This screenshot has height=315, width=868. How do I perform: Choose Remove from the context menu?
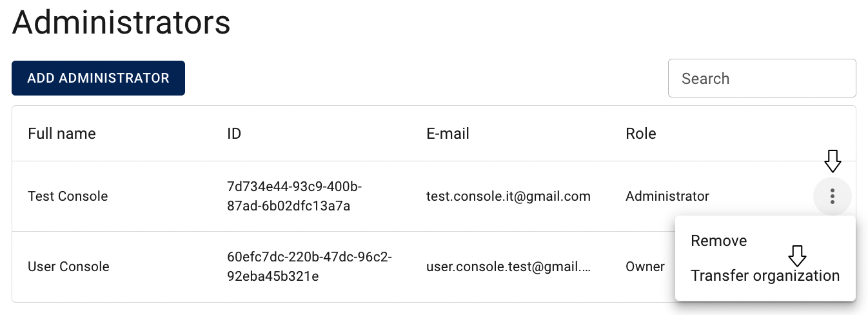click(718, 241)
